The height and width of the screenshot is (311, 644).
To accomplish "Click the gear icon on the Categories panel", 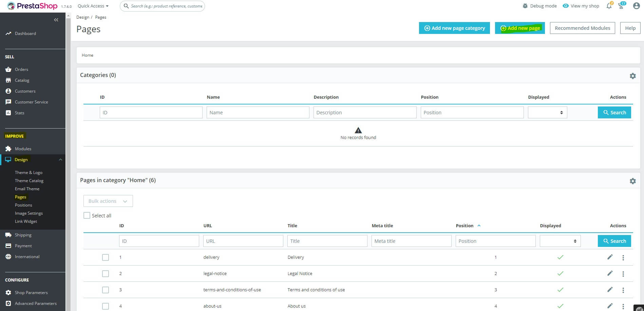I will click(633, 76).
